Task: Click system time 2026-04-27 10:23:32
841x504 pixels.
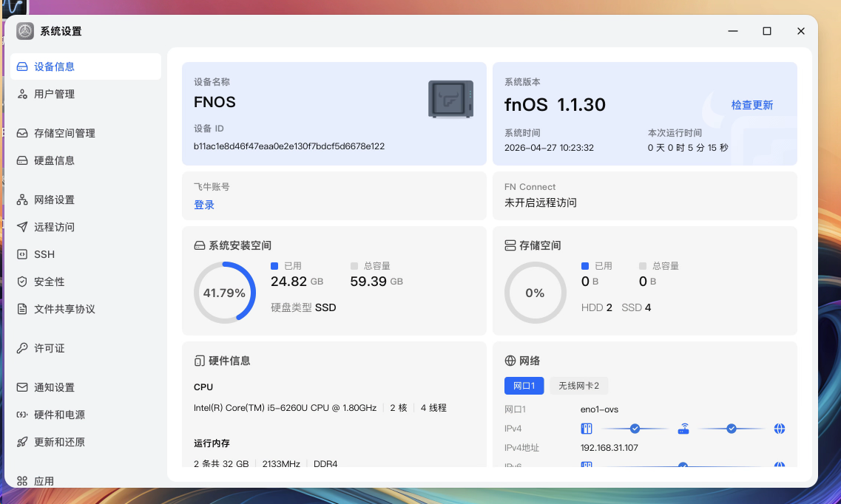Action: (550, 148)
